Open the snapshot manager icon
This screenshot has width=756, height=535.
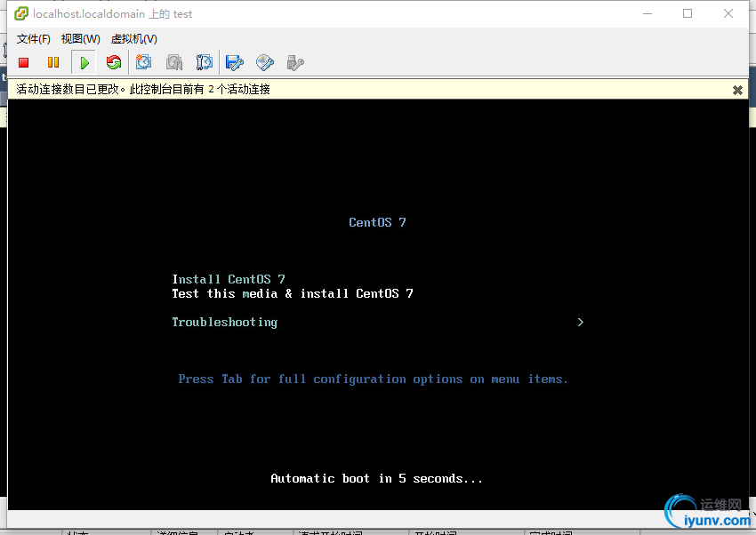pyautogui.click(x=205, y=62)
